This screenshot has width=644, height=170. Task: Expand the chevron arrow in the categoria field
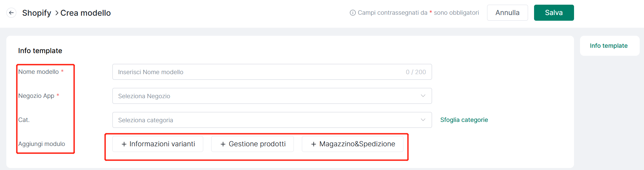coord(423,120)
